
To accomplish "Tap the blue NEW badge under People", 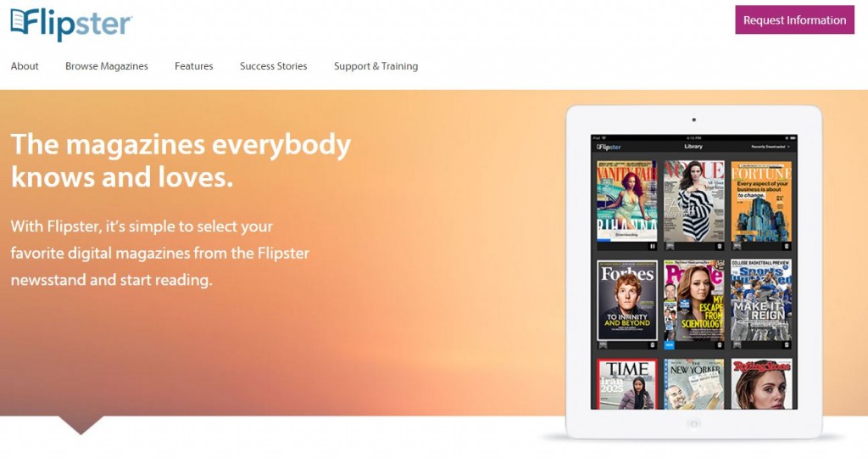I will [670, 345].
